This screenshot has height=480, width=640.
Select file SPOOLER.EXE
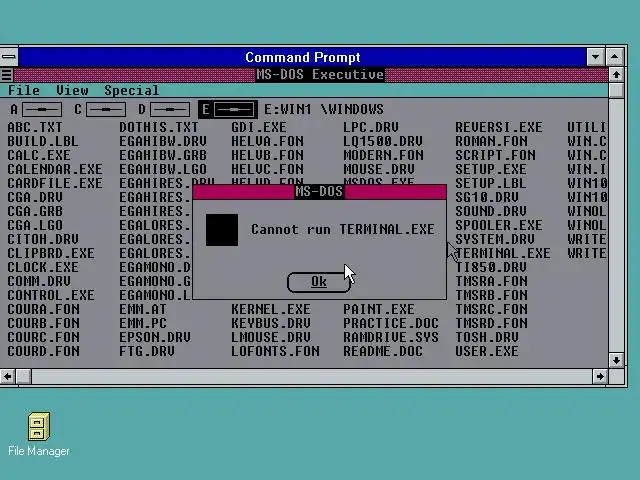tap(499, 225)
